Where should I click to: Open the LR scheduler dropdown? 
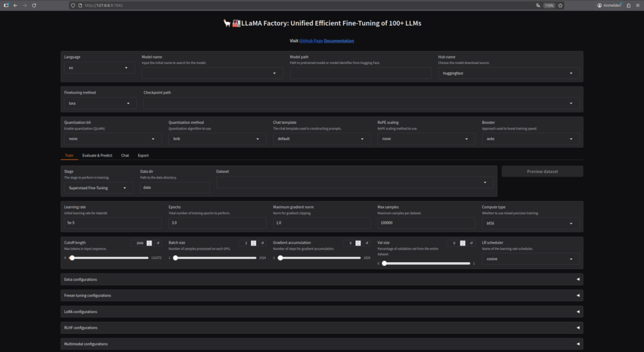pos(530,258)
